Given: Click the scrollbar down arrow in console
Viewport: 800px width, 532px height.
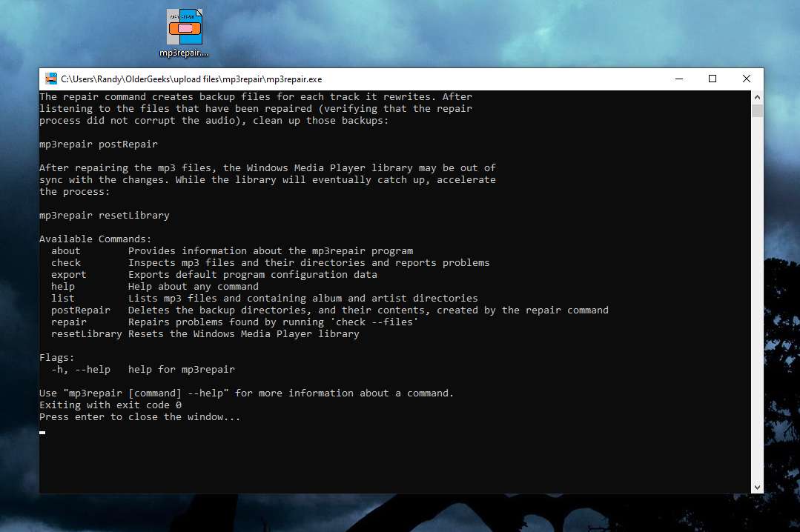Looking at the screenshot, I should coord(757,487).
